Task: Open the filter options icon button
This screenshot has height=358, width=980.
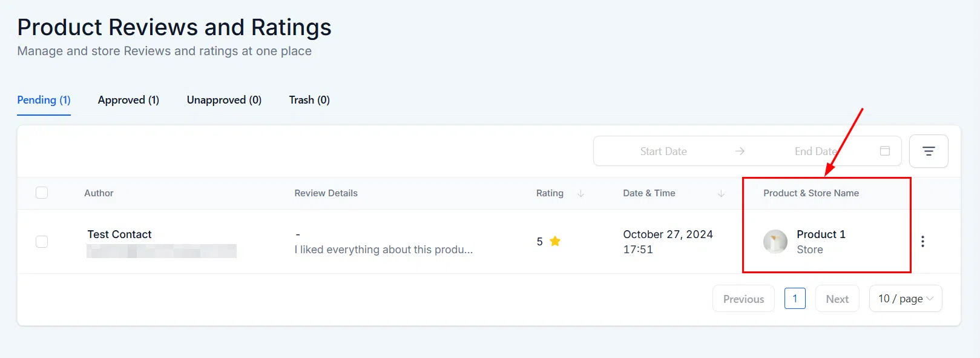Action: (929, 151)
